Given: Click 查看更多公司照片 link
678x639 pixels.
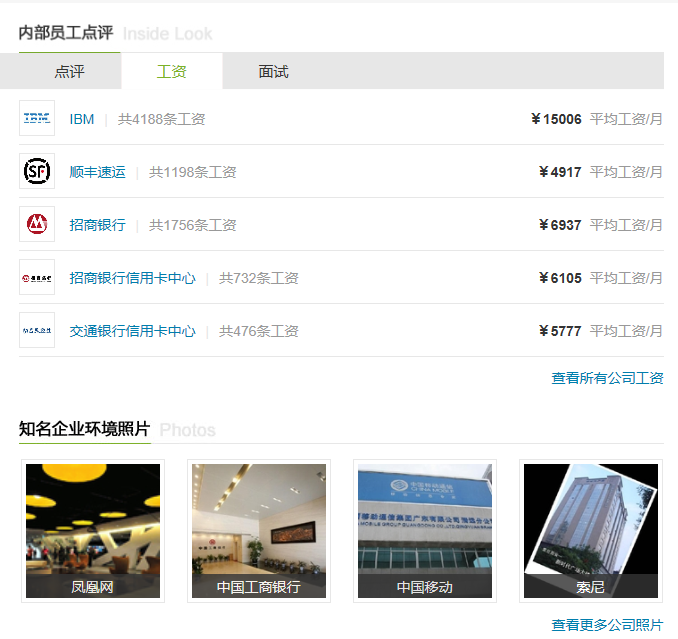Looking at the screenshot, I should click(x=607, y=625).
